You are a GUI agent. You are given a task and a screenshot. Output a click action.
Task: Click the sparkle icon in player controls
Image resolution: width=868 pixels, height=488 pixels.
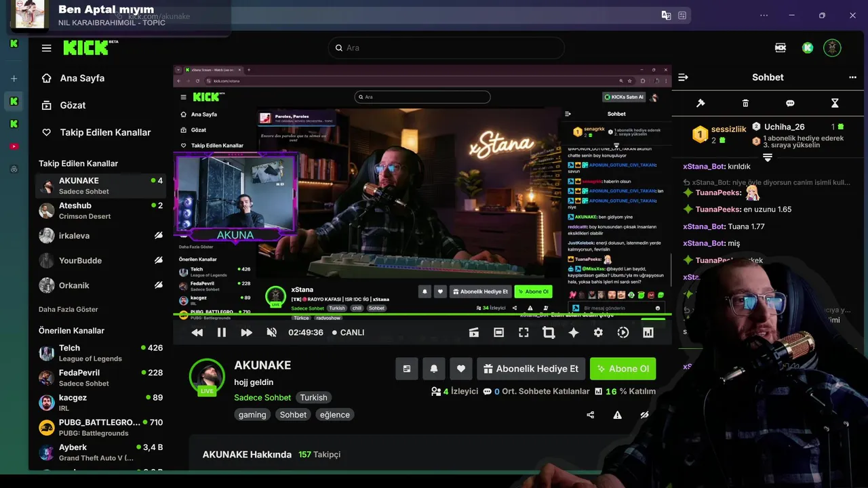[x=574, y=333]
